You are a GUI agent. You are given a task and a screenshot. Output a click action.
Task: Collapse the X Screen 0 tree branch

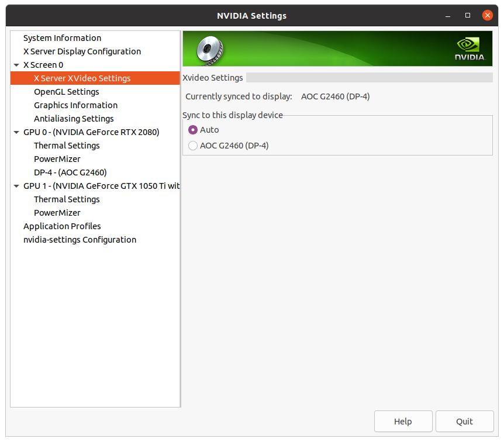point(16,64)
